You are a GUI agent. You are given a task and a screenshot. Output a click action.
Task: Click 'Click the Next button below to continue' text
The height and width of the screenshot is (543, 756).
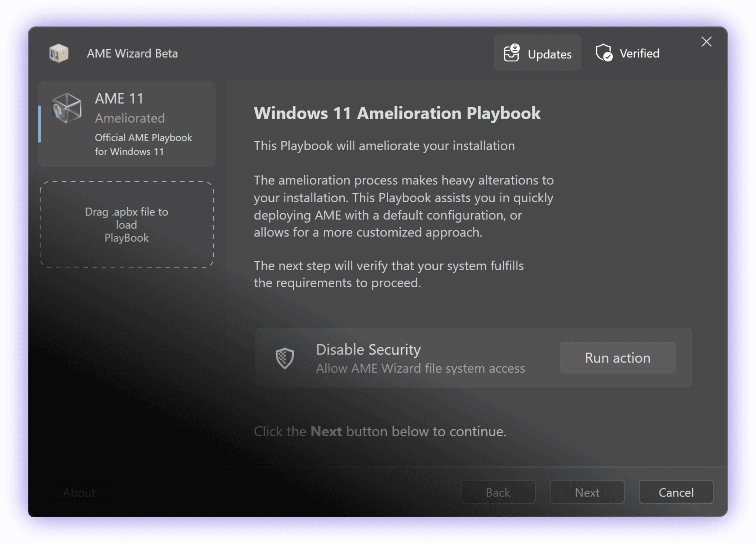[380, 431]
